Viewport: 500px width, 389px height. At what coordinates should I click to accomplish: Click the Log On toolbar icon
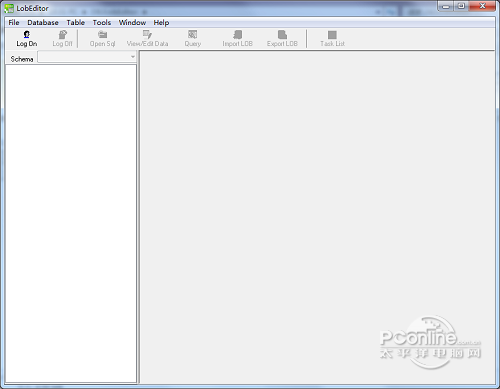point(27,34)
